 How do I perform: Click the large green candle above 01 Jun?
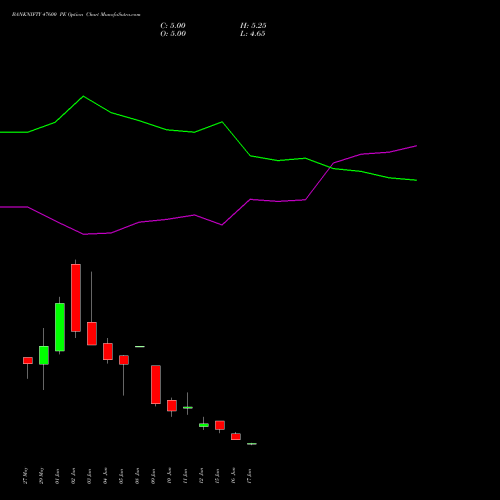[60, 327]
